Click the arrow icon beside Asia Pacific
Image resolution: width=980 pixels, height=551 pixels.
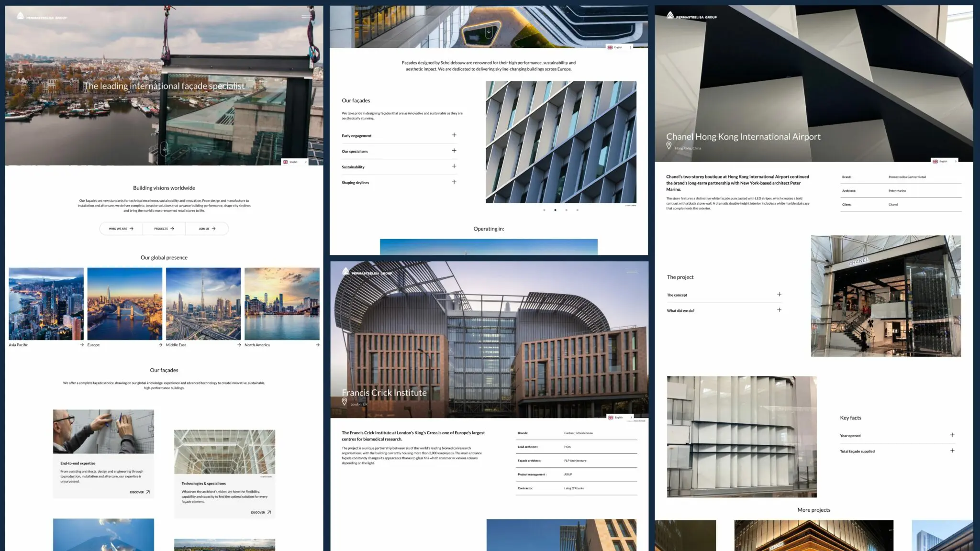coord(82,344)
